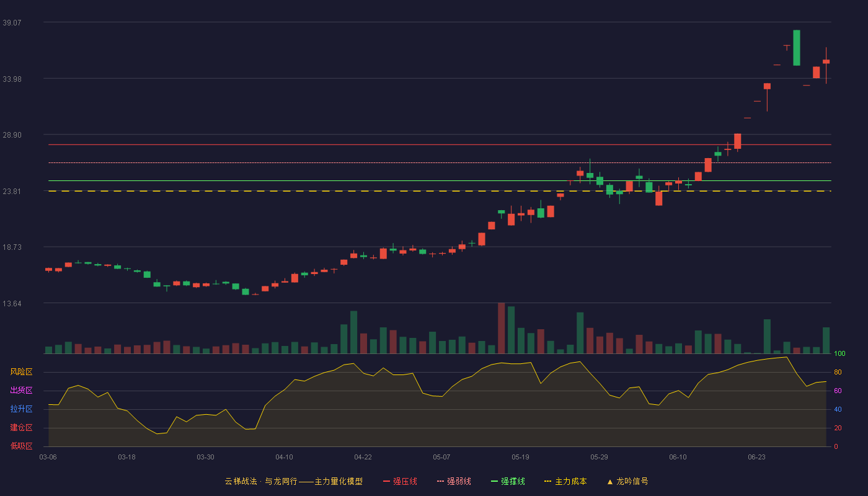
Task: Toggle the 主力成本 legend item
Action: point(565,481)
